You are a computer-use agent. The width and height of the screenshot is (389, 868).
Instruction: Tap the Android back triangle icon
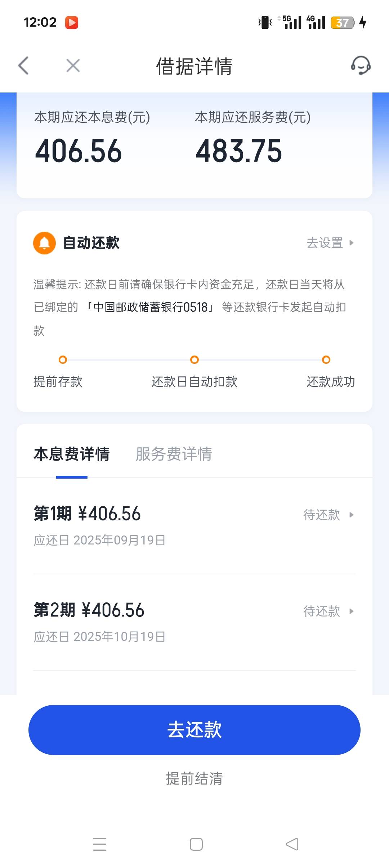point(292,844)
